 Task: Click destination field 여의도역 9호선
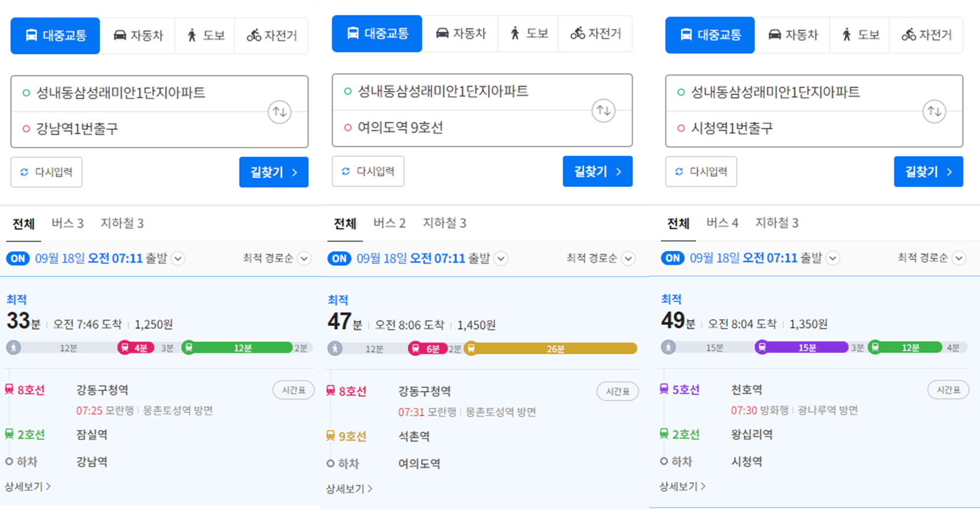click(x=463, y=128)
